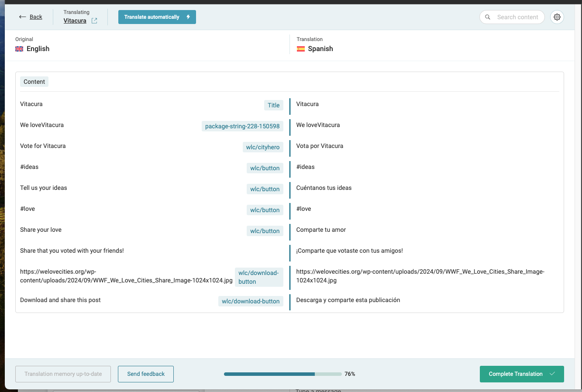Click Send feedback button
Viewport: 582px width, 392px height.
[x=146, y=374]
